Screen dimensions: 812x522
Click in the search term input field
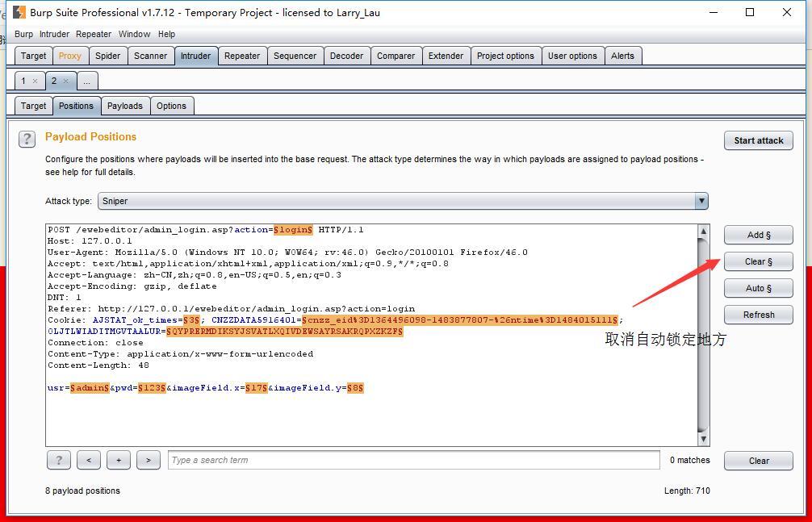[x=414, y=460]
